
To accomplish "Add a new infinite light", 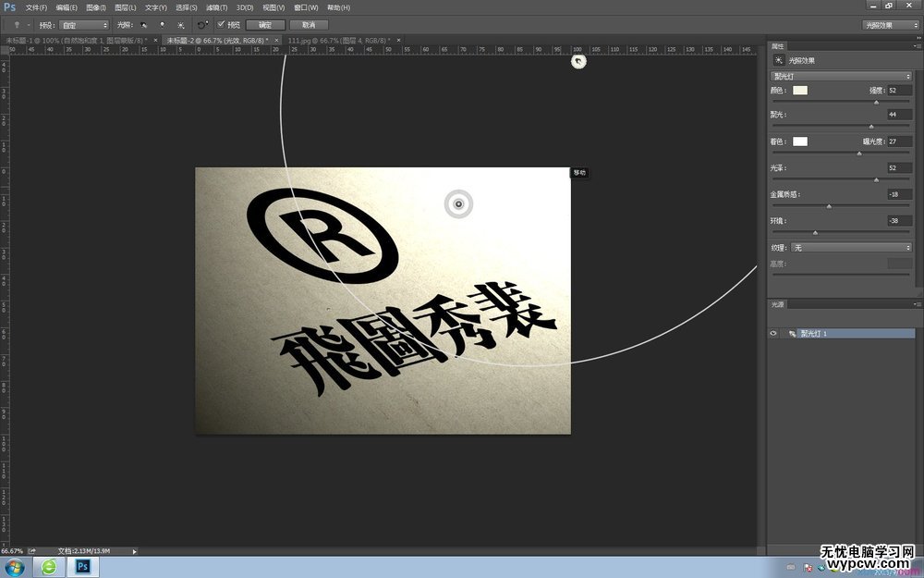I will pos(180,25).
